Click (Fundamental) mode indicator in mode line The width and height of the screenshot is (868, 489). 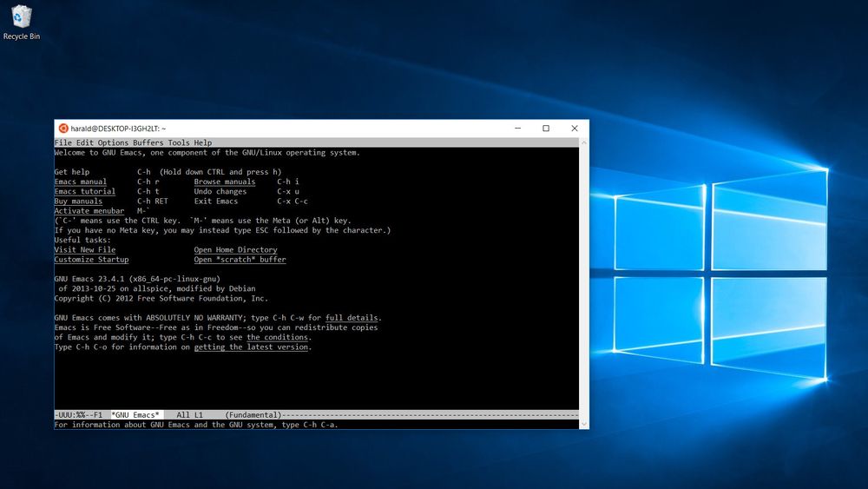click(253, 415)
